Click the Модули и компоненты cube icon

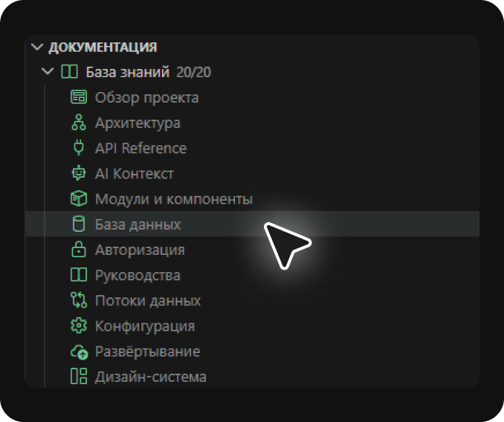78,198
